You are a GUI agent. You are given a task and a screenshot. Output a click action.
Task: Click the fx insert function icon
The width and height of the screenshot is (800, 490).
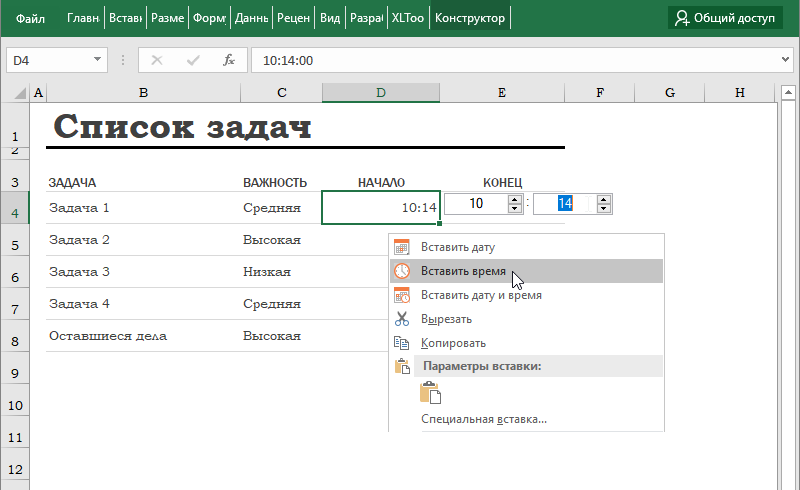[x=229, y=60]
